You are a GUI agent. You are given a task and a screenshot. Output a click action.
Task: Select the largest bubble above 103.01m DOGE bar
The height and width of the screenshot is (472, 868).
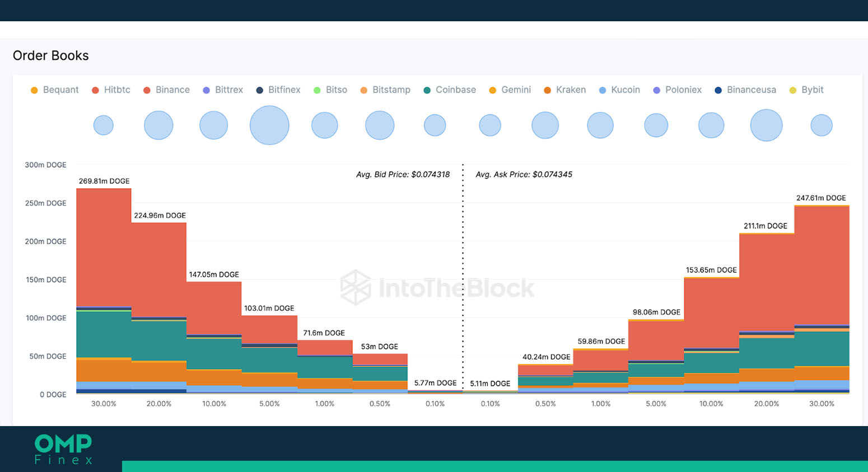pos(269,125)
